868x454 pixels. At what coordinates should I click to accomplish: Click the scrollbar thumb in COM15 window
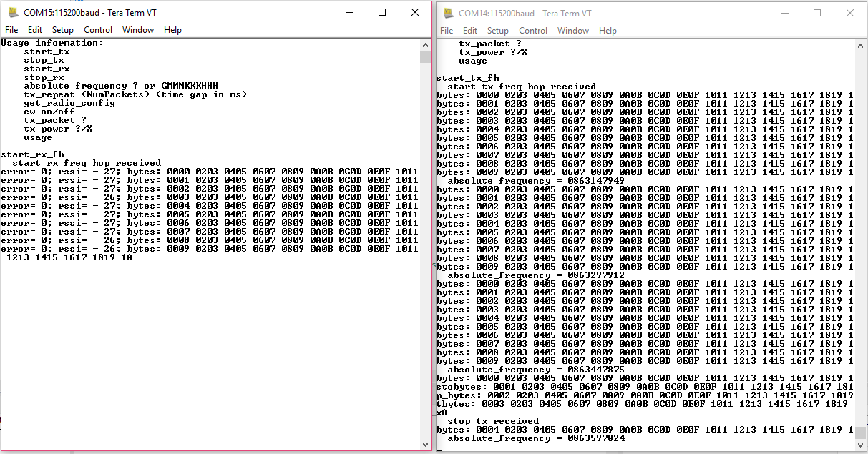426,57
